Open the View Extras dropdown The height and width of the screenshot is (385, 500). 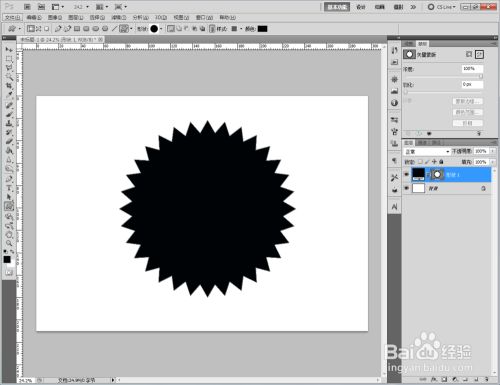(x=57, y=7)
